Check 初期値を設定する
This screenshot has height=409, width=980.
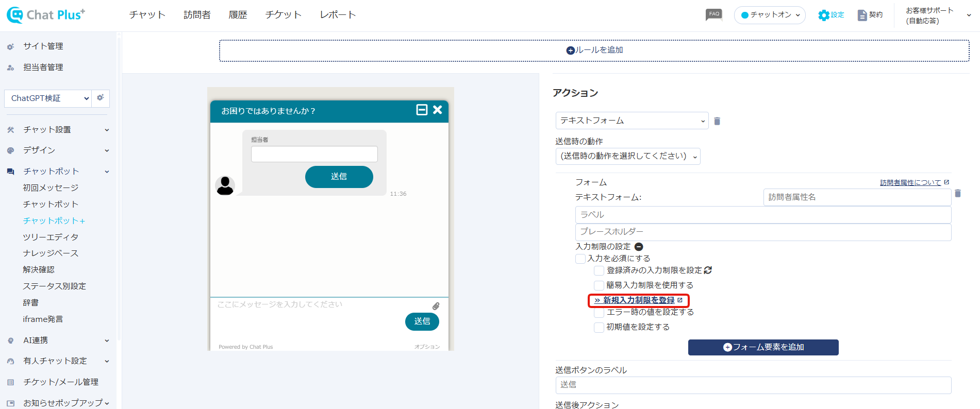click(x=599, y=327)
